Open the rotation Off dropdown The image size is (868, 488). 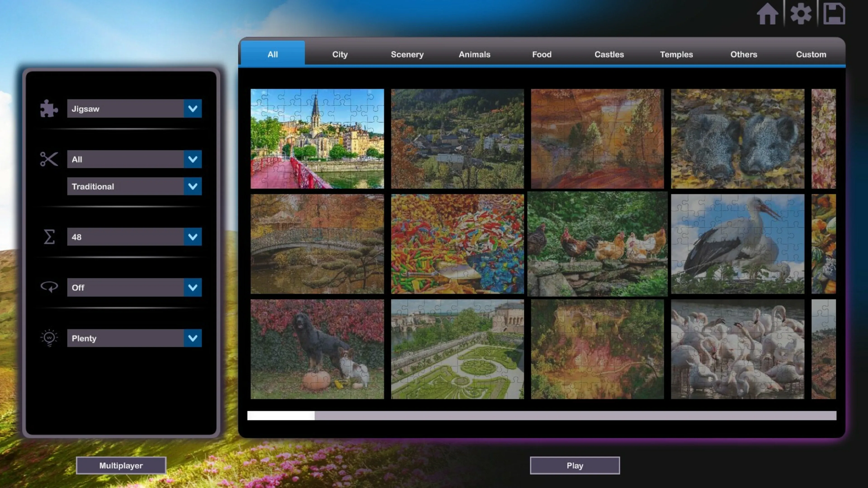192,287
